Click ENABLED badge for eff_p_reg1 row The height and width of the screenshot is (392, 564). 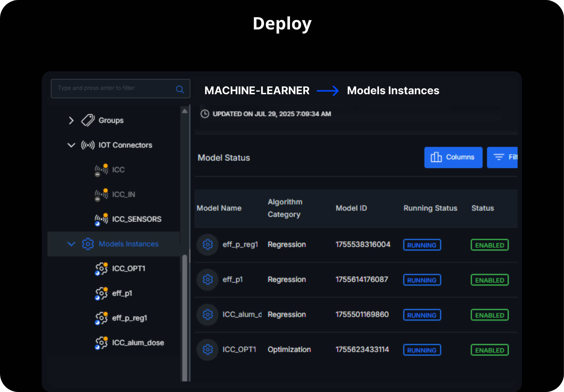tap(490, 245)
